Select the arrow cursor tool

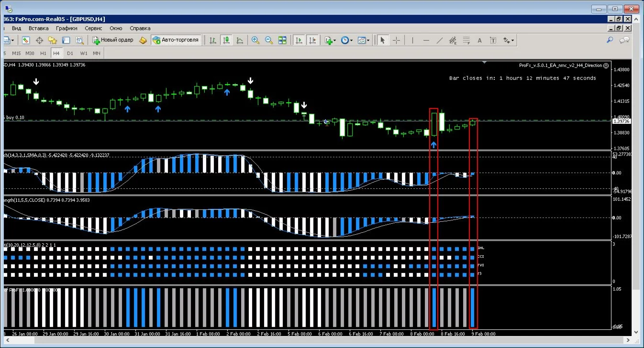382,41
